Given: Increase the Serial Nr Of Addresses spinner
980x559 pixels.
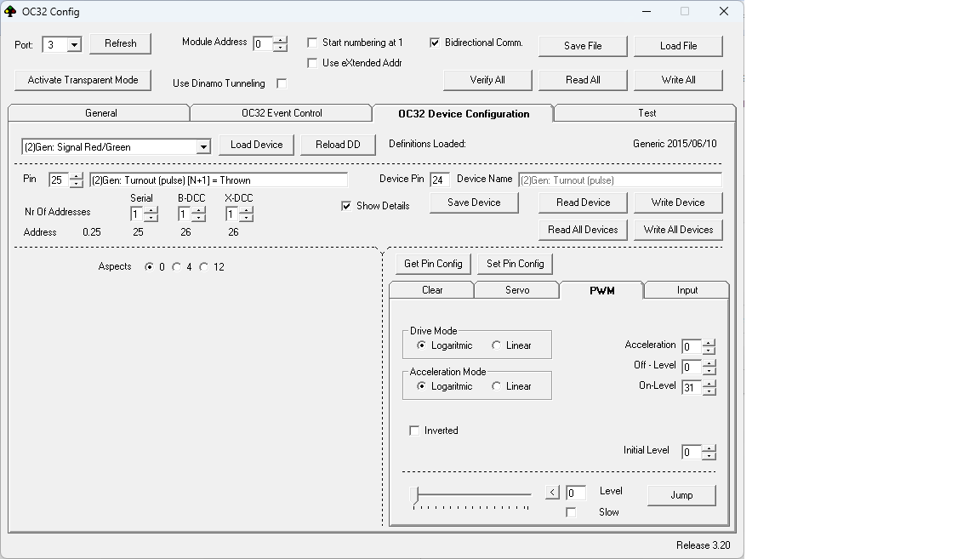Looking at the screenshot, I should 151,210.
